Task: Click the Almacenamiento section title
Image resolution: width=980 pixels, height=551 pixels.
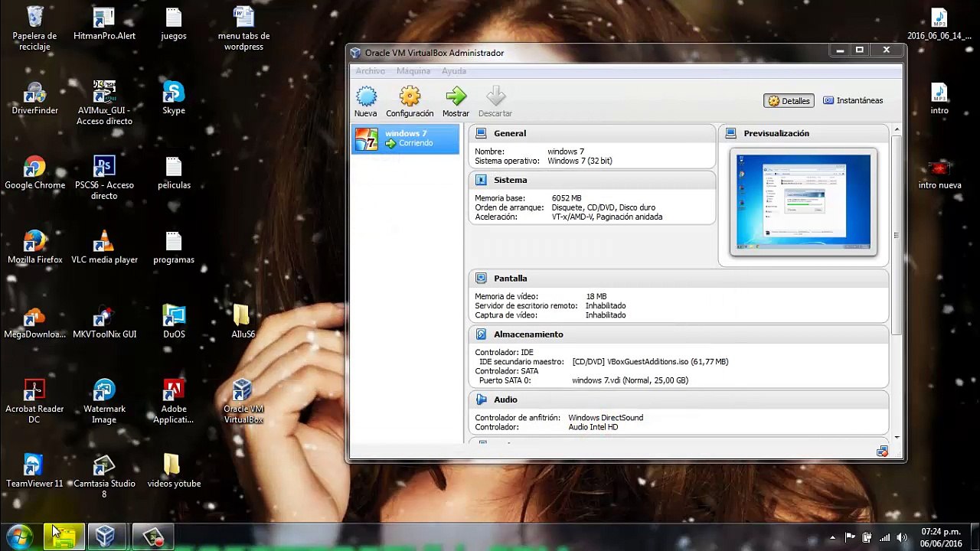Action: (528, 334)
